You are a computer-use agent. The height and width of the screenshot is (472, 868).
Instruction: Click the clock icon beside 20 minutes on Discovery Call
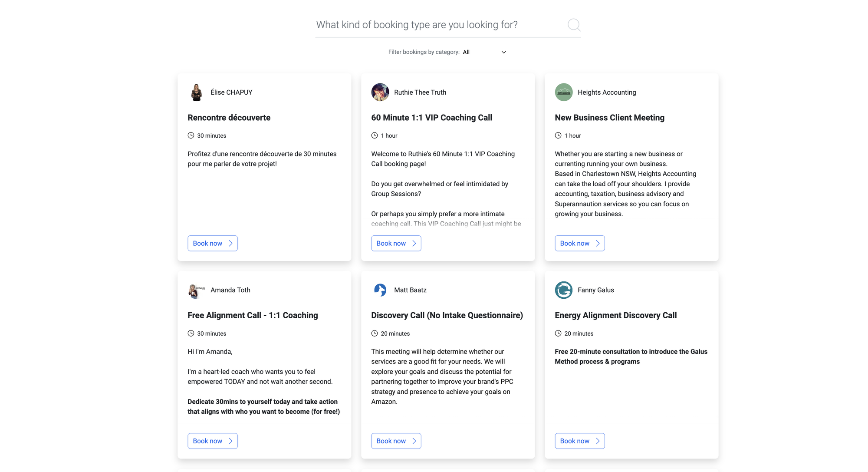(375, 333)
